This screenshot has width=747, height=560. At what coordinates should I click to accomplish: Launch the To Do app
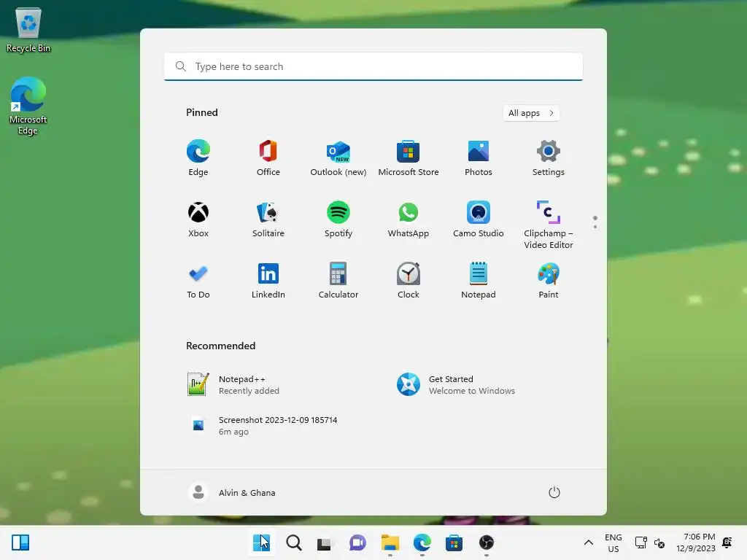[198, 281]
